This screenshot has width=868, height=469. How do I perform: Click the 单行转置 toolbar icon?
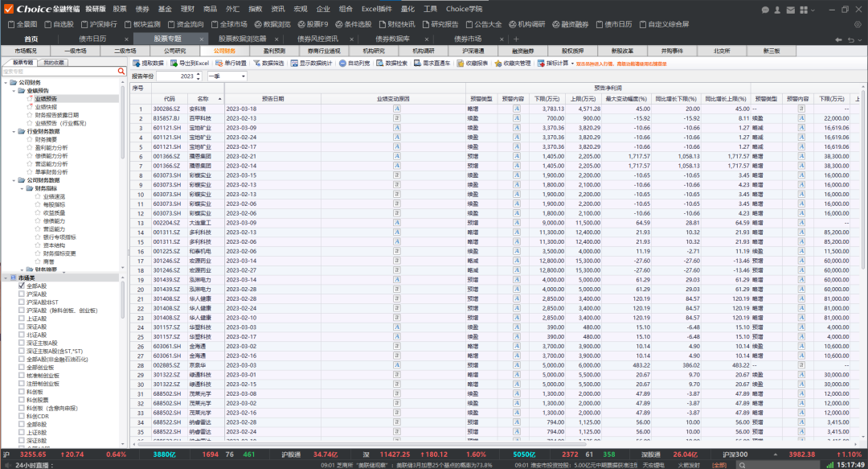pyautogui.click(x=219, y=64)
